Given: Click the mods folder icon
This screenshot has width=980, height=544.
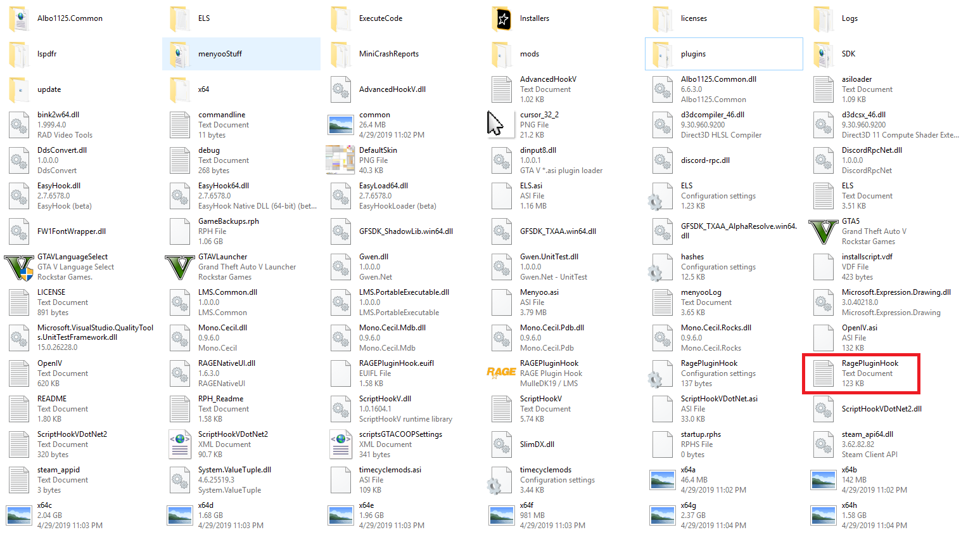Looking at the screenshot, I should click(502, 54).
